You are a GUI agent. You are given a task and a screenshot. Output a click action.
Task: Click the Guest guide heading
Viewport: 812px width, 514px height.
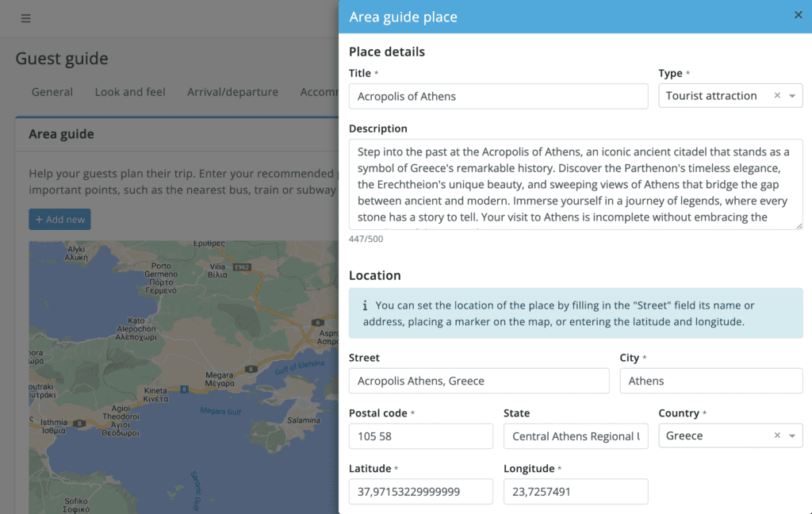tap(62, 59)
